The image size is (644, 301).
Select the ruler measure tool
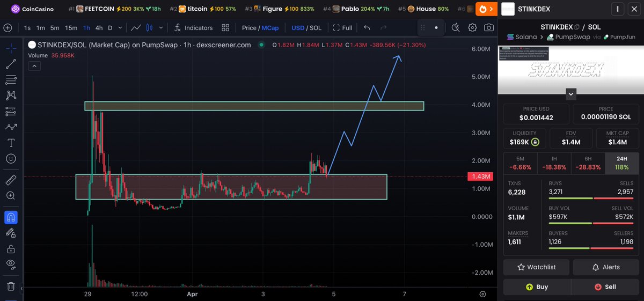click(x=11, y=180)
